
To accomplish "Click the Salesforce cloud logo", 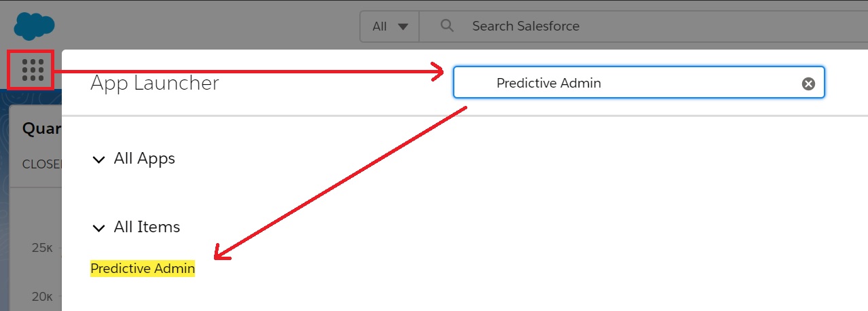I will 34,26.
